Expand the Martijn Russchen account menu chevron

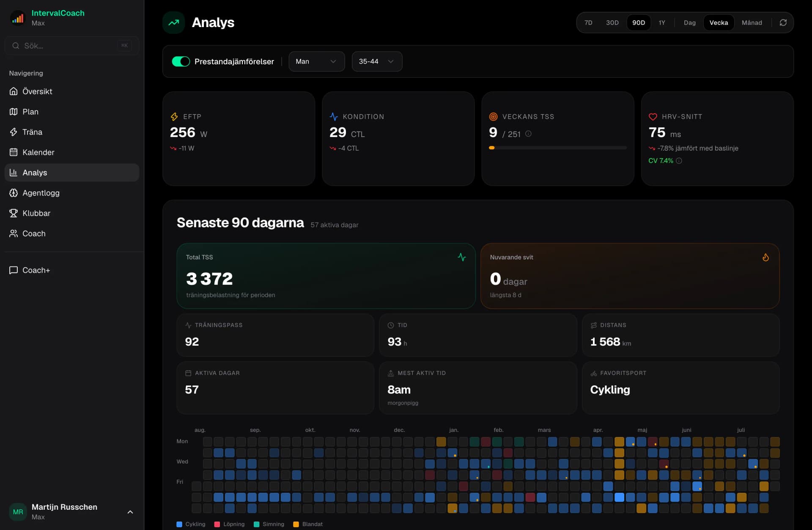pyautogui.click(x=130, y=512)
